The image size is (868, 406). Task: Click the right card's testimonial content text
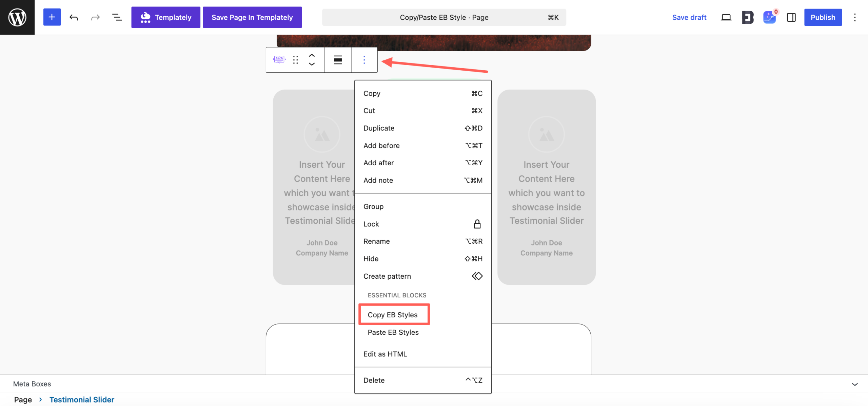pos(546,192)
